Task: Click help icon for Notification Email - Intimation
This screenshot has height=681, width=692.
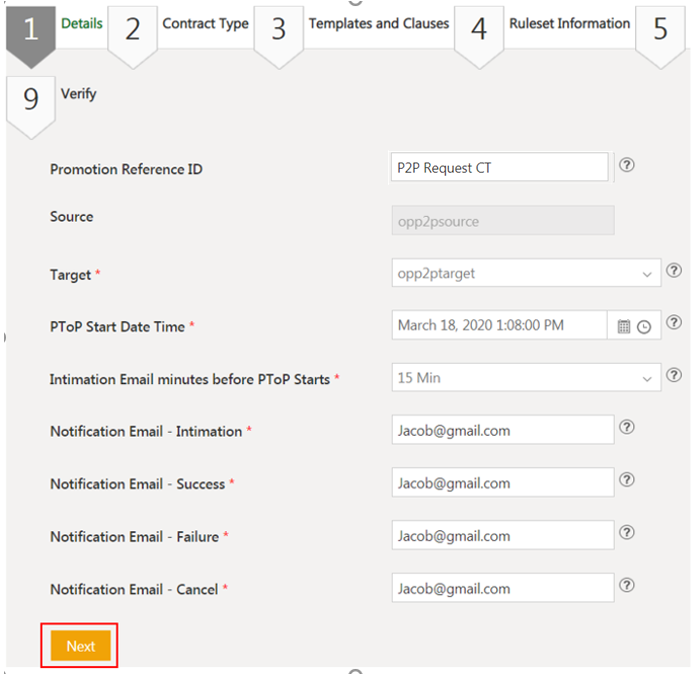Action: tap(627, 427)
